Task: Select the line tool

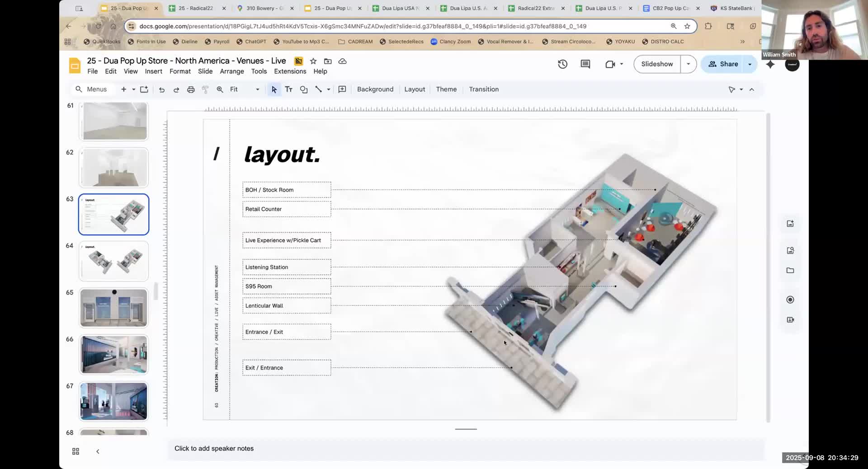Action: [318, 89]
